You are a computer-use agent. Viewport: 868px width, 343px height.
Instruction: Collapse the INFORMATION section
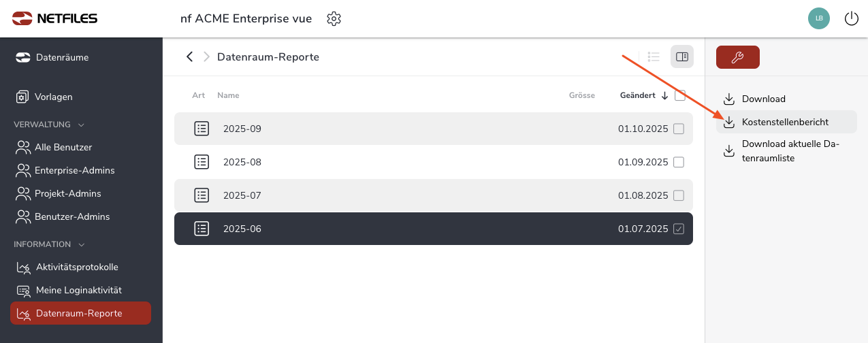(x=82, y=244)
